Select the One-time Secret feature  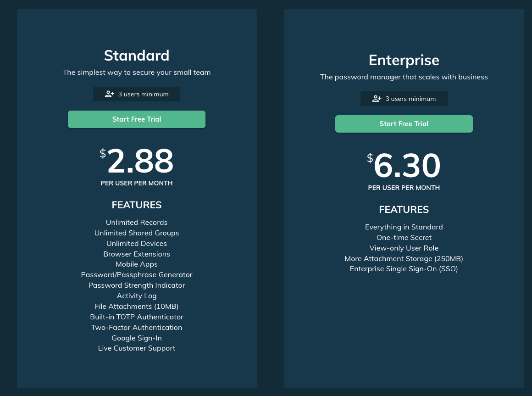pyautogui.click(x=404, y=238)
